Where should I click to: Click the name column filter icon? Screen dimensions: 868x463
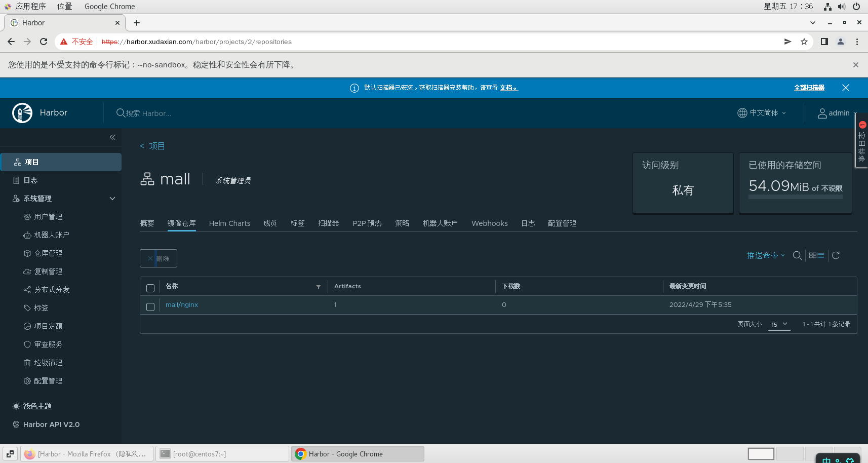coord(319,287)
